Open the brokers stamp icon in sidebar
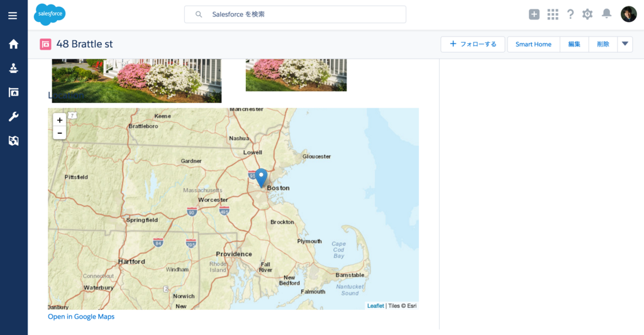Image resolution: width=644 pixels, height=335 pixels. [x=14, y=68]
